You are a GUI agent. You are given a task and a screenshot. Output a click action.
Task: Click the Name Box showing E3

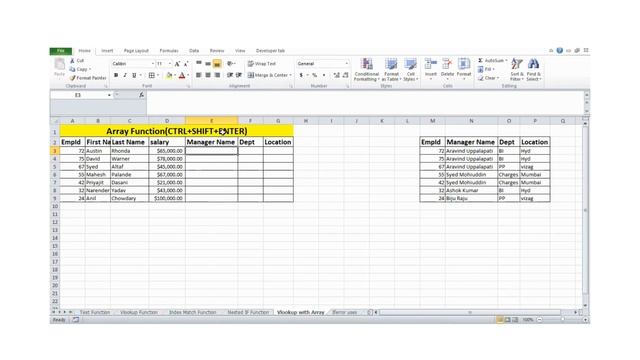click(78, 95)
